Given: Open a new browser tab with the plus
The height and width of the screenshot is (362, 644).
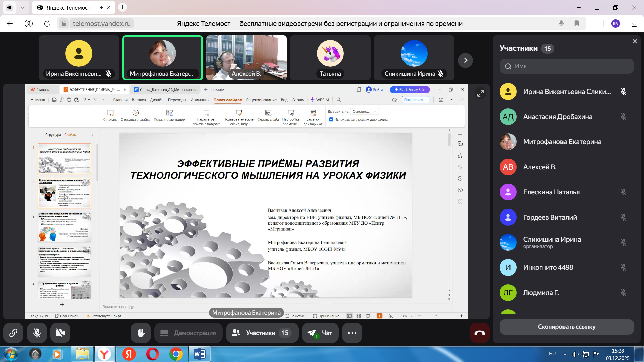Looking at the screenshot, I should coord(123,7).
